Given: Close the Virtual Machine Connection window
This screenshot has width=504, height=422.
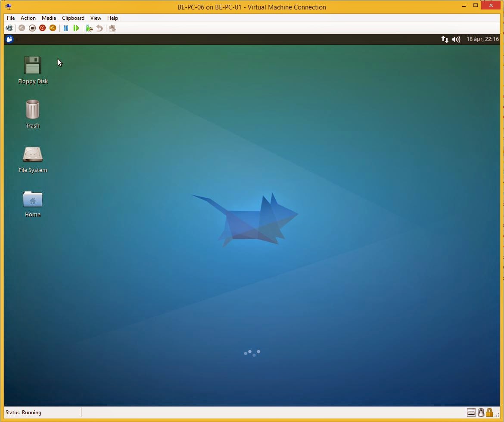Looking at the screenshot, I should pyautogui.click(x=491, y=6).
